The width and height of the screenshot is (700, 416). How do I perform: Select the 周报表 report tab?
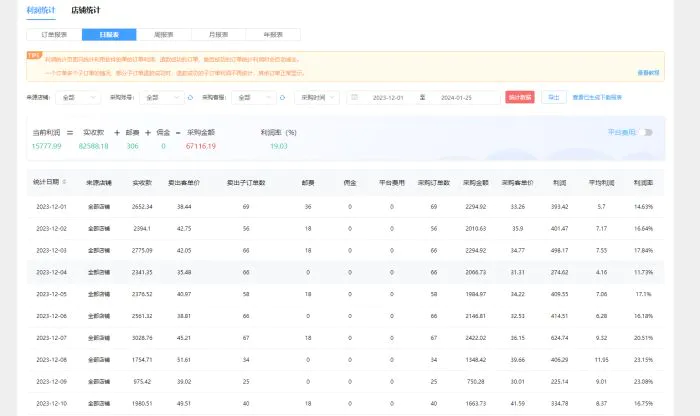click(164, 34)
